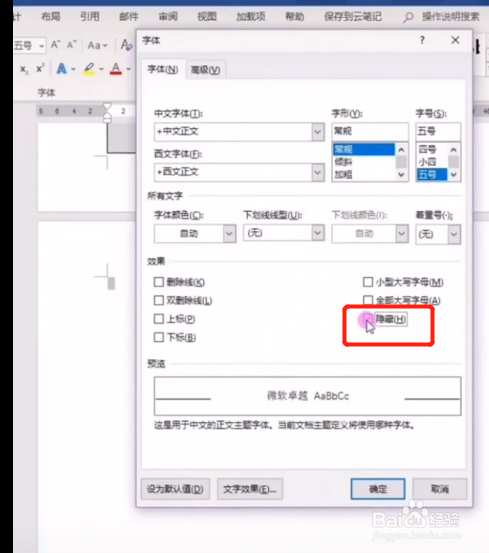The width and height of the screenshot is (489, 553).
Task: Enable the 删除线(K) checkbox
Action: click(159, 282)
